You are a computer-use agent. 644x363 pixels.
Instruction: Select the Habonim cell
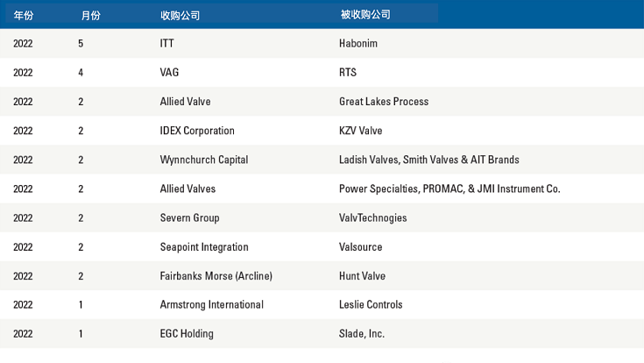point(358,43)
